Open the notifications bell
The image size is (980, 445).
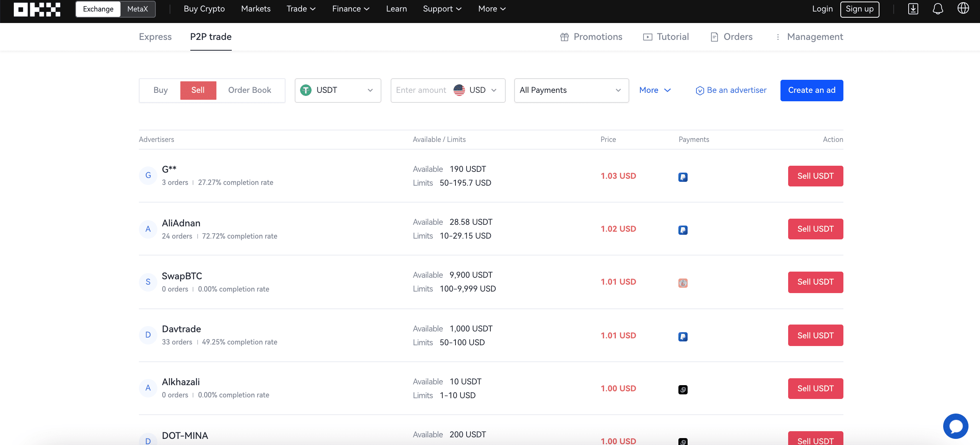pyautogui.click(x=938, y=9)
